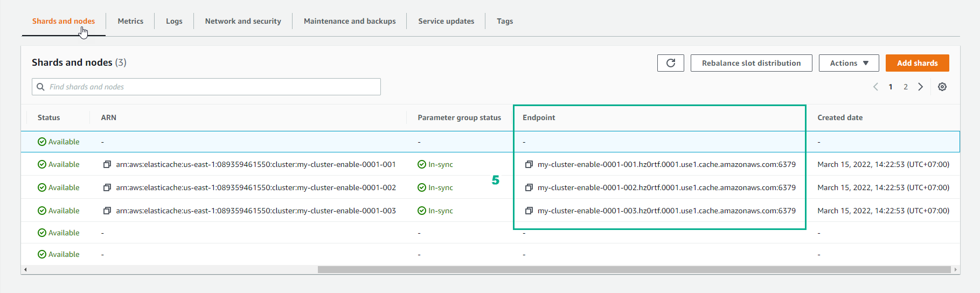Click Available status of node 0001-003 row

click(x=59, y=211)
